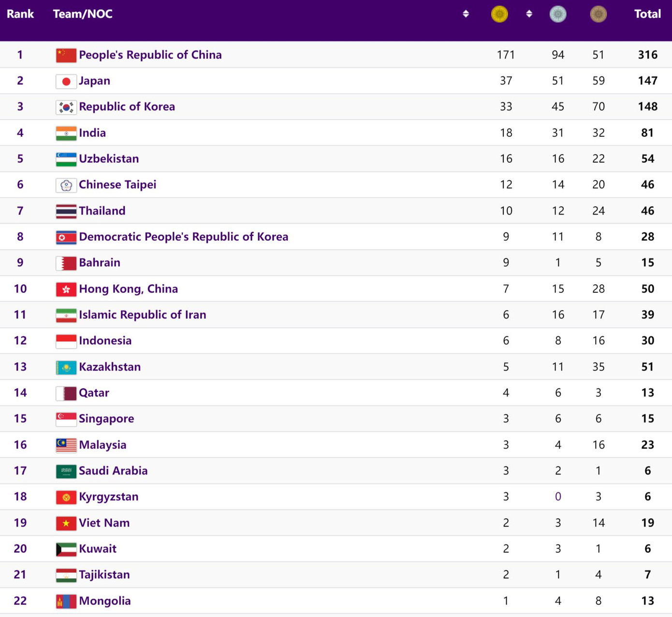Select the Hong Kong, China link

128,289
